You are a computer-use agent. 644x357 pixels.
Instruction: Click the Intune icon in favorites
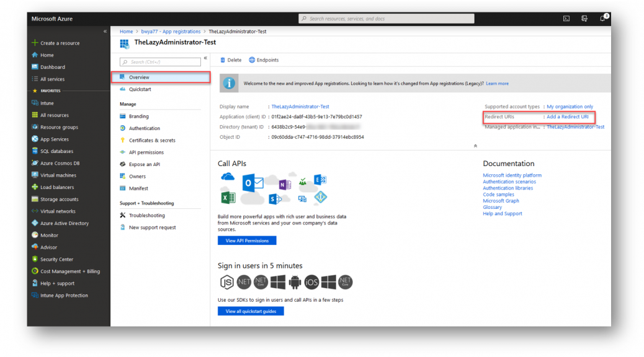(35, 103)
